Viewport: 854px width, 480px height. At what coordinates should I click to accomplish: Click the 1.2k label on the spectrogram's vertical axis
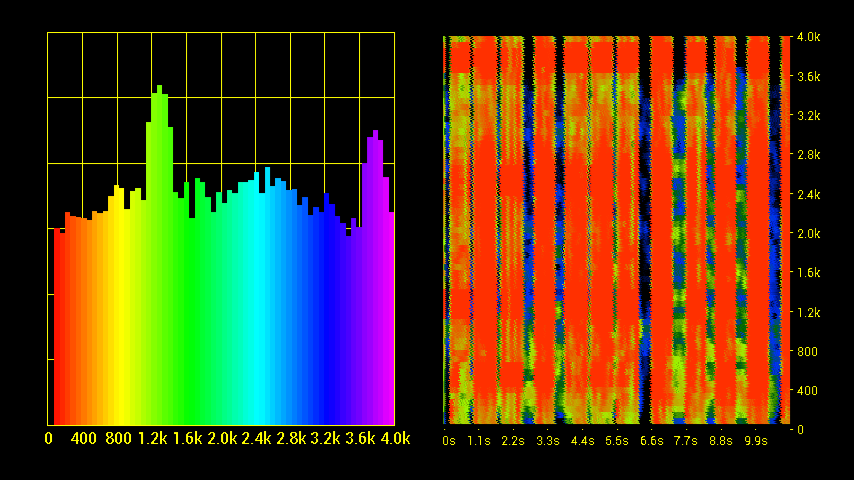(809, 313)
